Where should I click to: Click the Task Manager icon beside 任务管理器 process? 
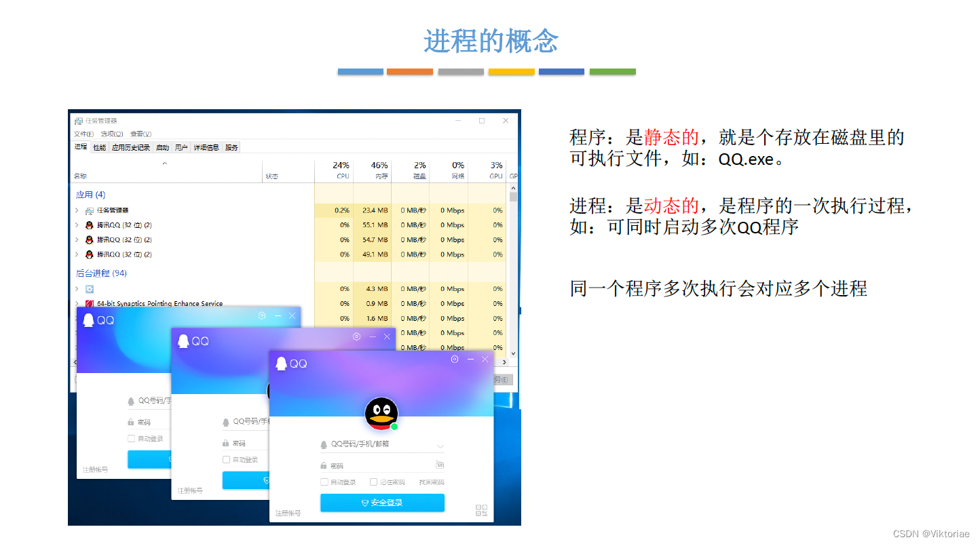(x=89, y=210)
